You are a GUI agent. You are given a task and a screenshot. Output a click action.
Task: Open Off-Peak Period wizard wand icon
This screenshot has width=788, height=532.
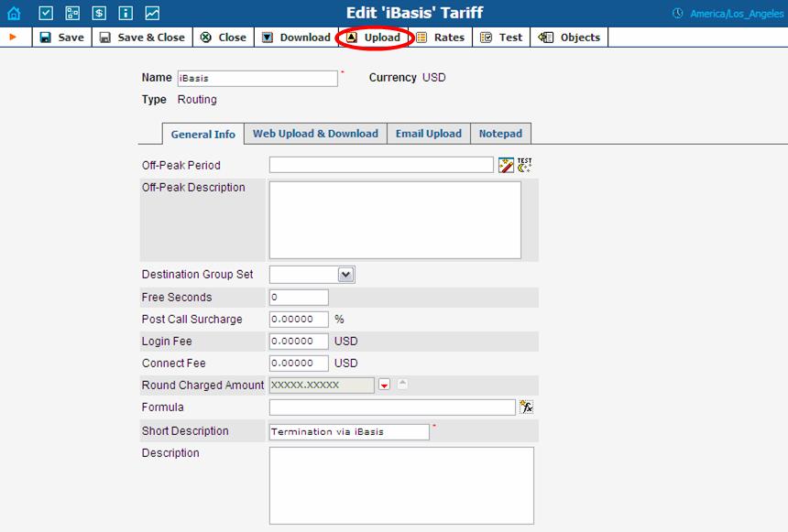tap(506, 165)
